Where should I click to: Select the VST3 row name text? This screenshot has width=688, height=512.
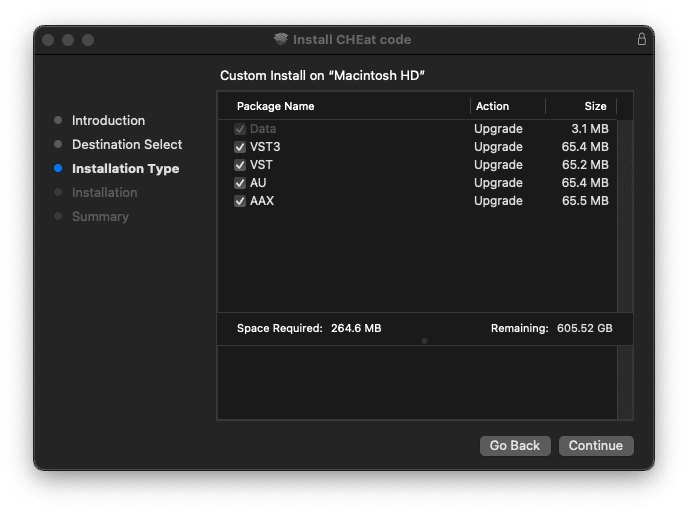tap(265, 147)
